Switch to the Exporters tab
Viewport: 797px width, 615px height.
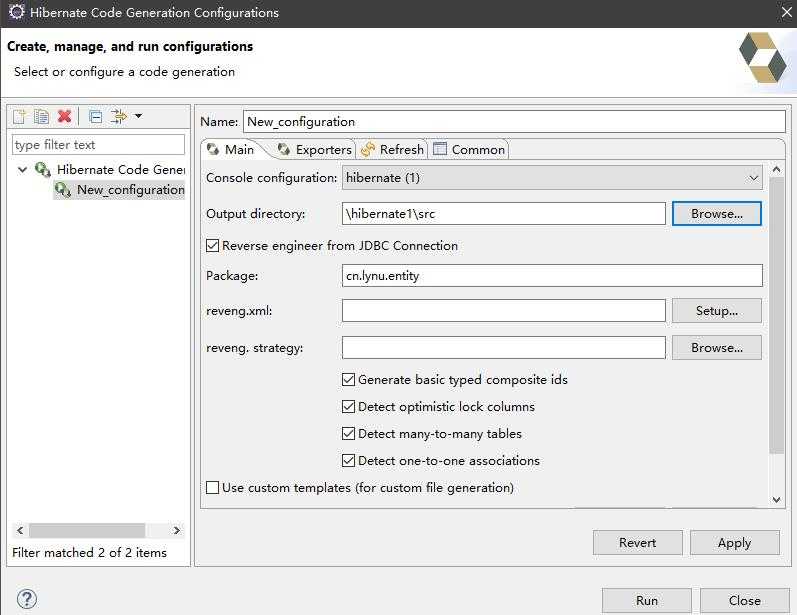315,149
